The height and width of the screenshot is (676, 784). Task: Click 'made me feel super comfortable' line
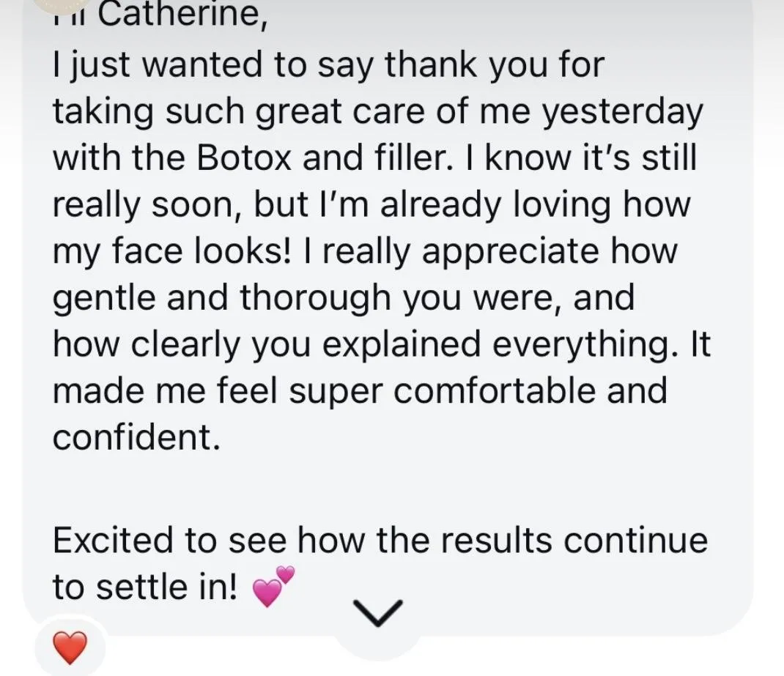(359, 390)
